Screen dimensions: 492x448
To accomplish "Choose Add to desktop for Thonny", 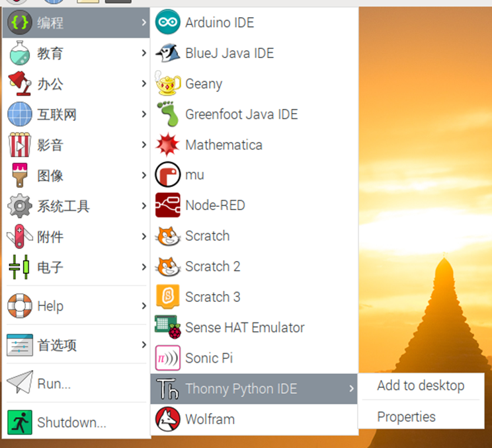I will pos(420,386).
